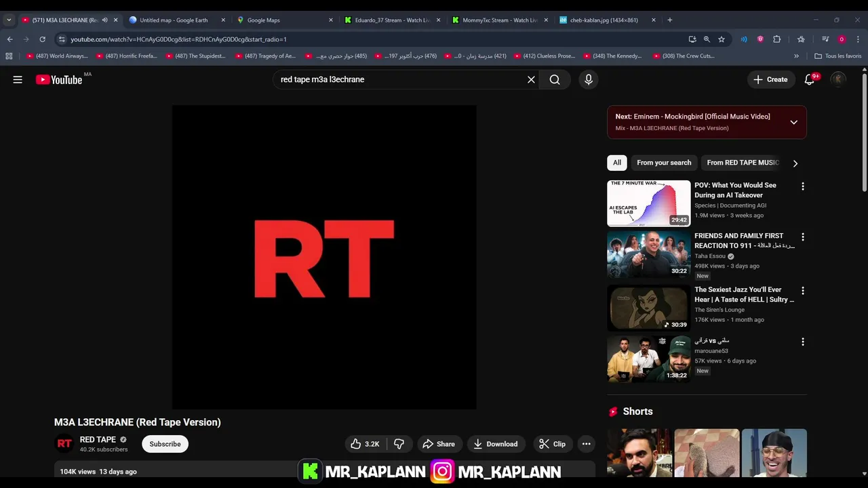Switch to the 'Eduardo_37 Stream' tab
This screenshot has height=488, width=868.
(392, 20)
